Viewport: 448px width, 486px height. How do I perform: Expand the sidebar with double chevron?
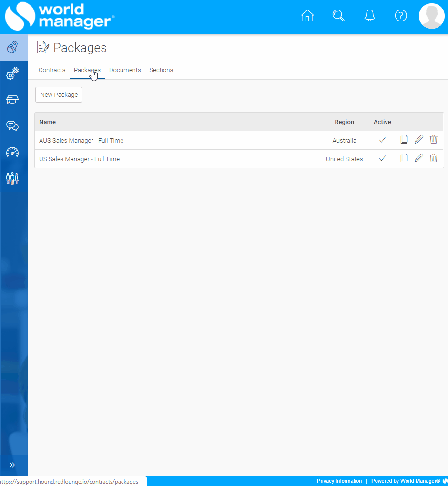pos(12,465)
